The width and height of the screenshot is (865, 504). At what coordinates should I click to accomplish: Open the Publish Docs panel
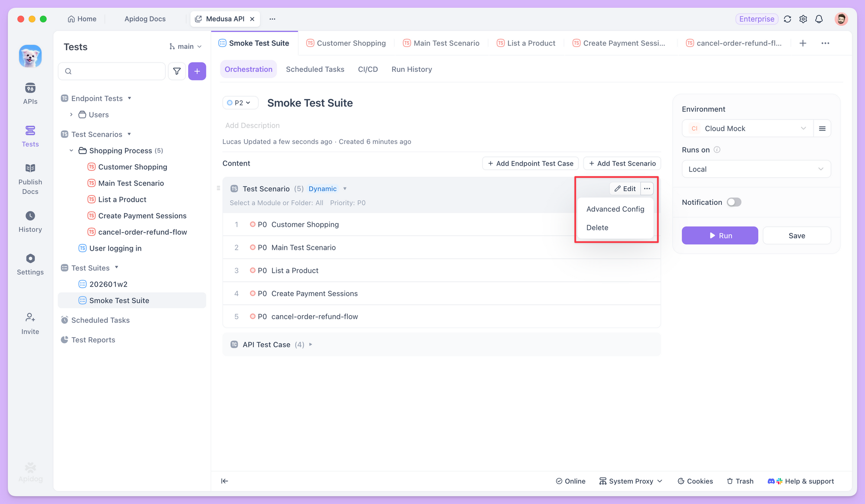(30, 177)
